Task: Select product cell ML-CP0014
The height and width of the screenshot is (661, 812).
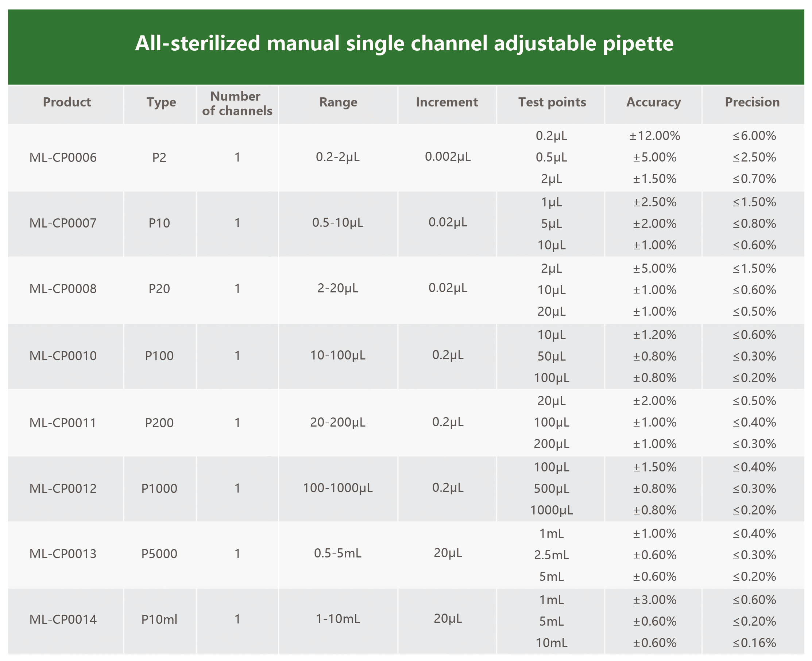Action: click(63, 619)
